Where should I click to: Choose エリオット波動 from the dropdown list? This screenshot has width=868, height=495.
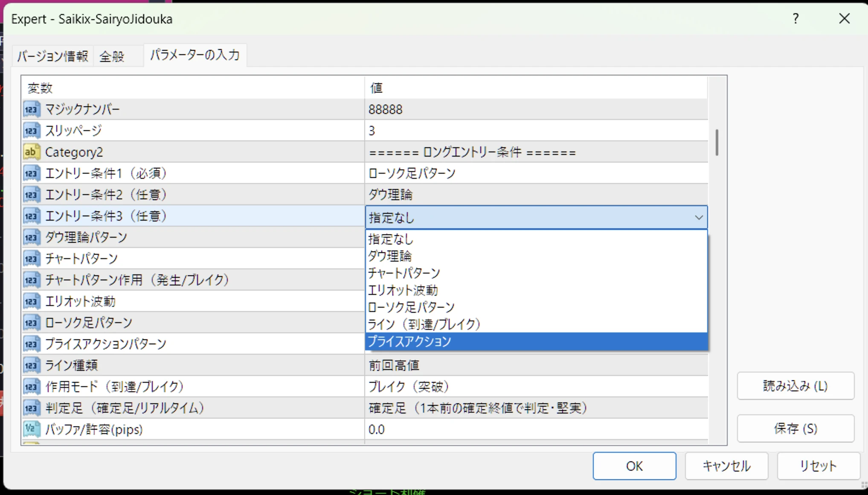[536, 290]
